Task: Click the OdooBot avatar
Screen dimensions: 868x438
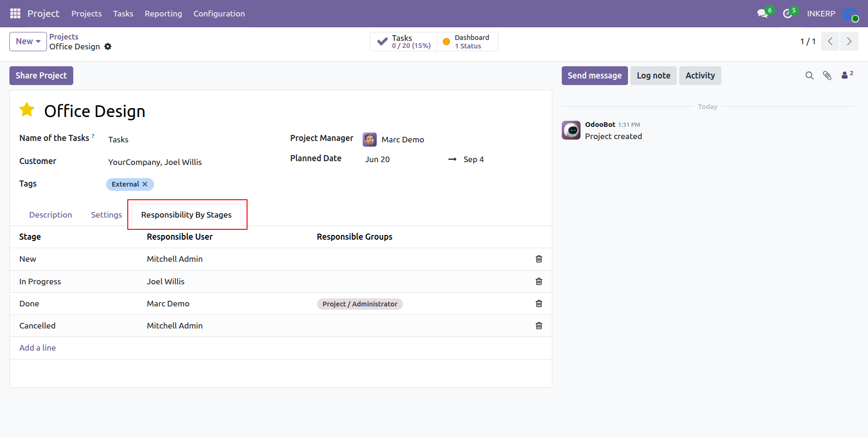Action: 571,130
